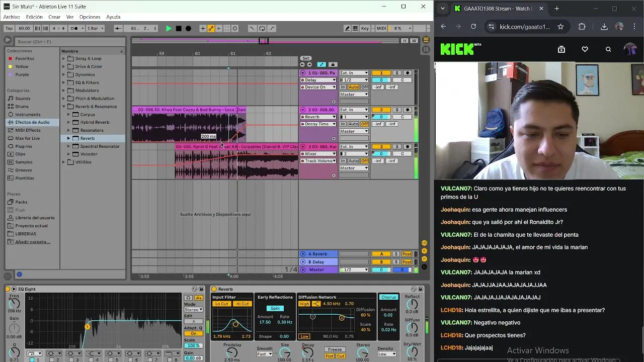Open the EQ Eight Stereo mode dropdown
This screenshot has width=644, height=362.
click(x=194, y=310)
